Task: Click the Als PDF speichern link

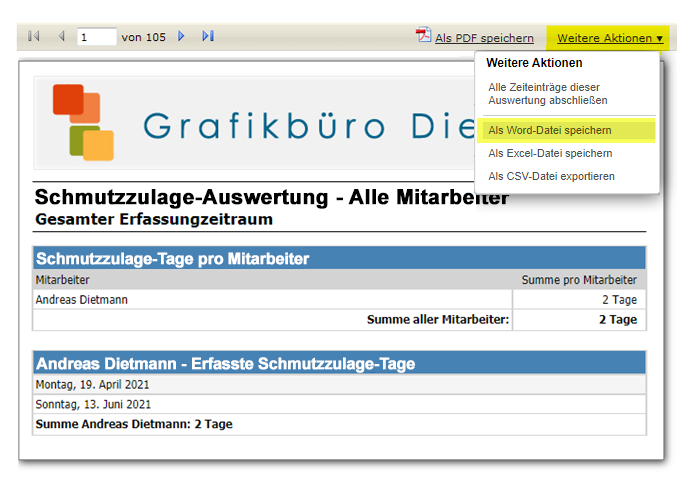Action: coord(484,38)
